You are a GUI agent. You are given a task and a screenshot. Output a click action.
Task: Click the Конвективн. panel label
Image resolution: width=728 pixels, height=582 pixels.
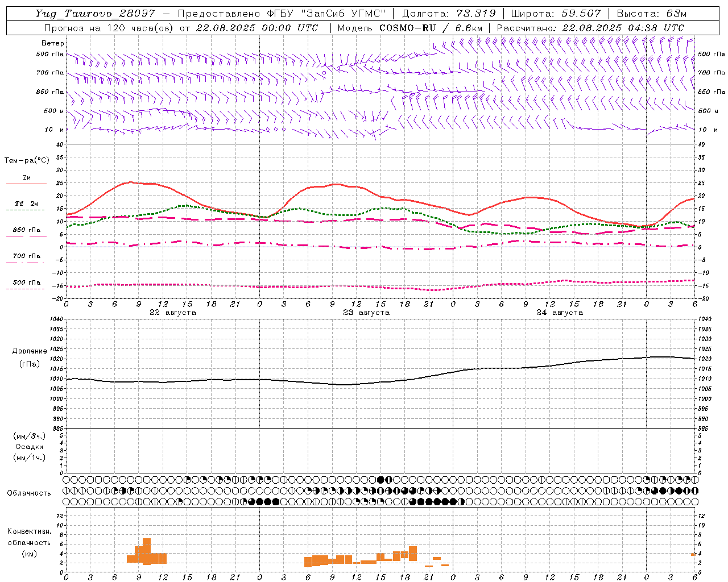coord(30,531)
